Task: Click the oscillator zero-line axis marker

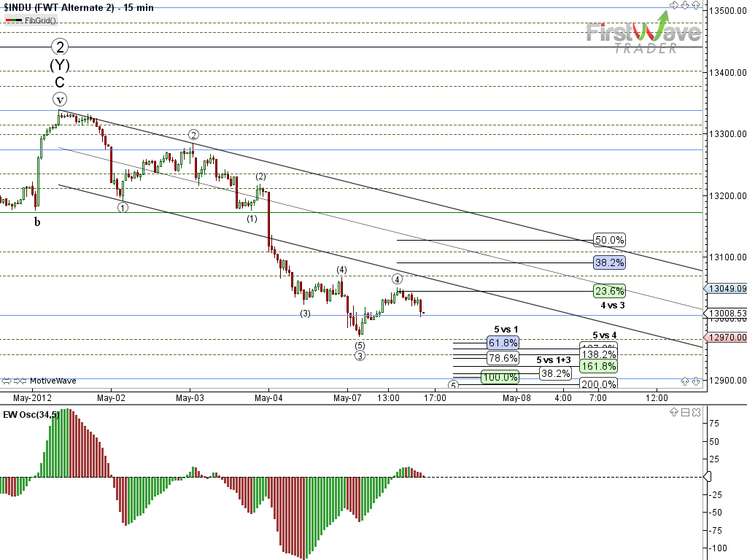Action: click(x=706, y=477)
